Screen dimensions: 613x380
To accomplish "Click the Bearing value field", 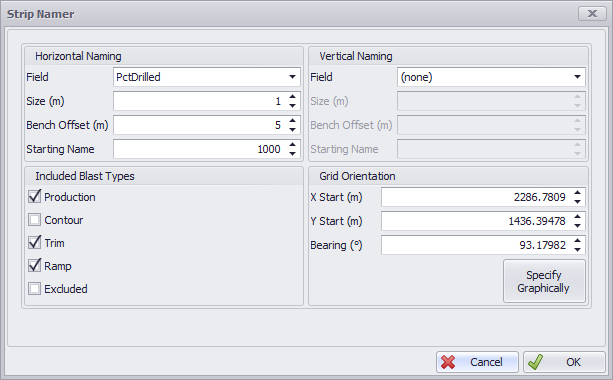I will click(x=476, y=245).
